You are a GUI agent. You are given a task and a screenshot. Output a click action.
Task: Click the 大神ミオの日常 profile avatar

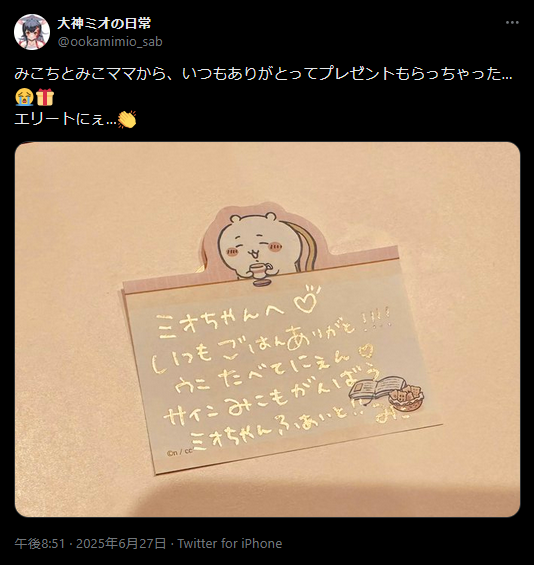pos(32,32)
